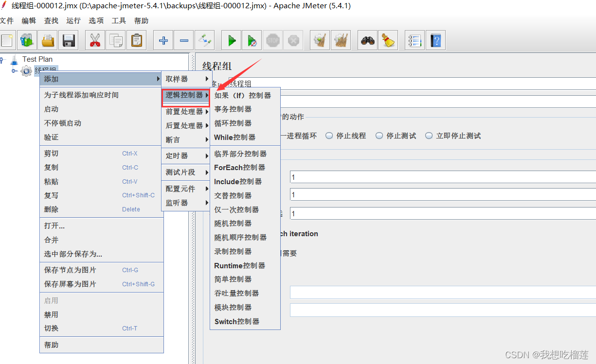The width and height of the screenshot is (596, 364).
Task: Save the test plan with floppy icon
Action: [x=69, y=40]
